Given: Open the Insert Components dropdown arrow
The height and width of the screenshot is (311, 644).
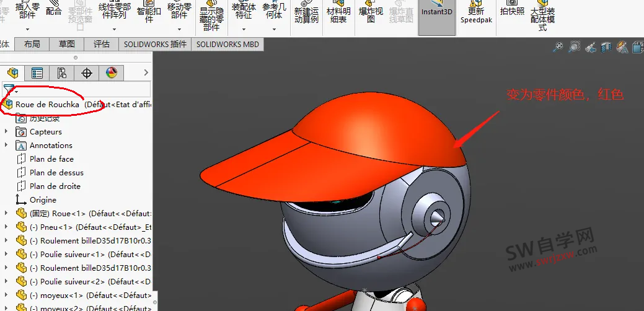Looking at the screenshot, I should click(27, 29).
